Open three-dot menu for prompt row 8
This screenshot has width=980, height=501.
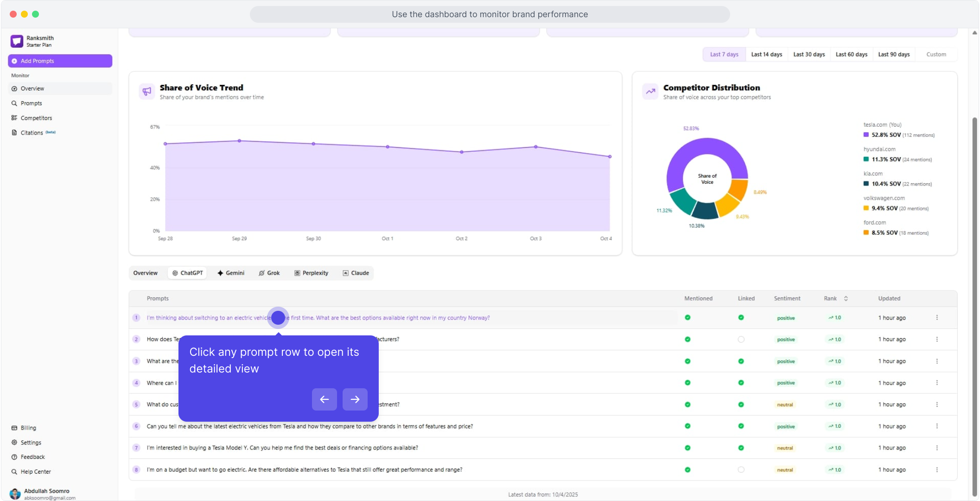tap(937, 469)
